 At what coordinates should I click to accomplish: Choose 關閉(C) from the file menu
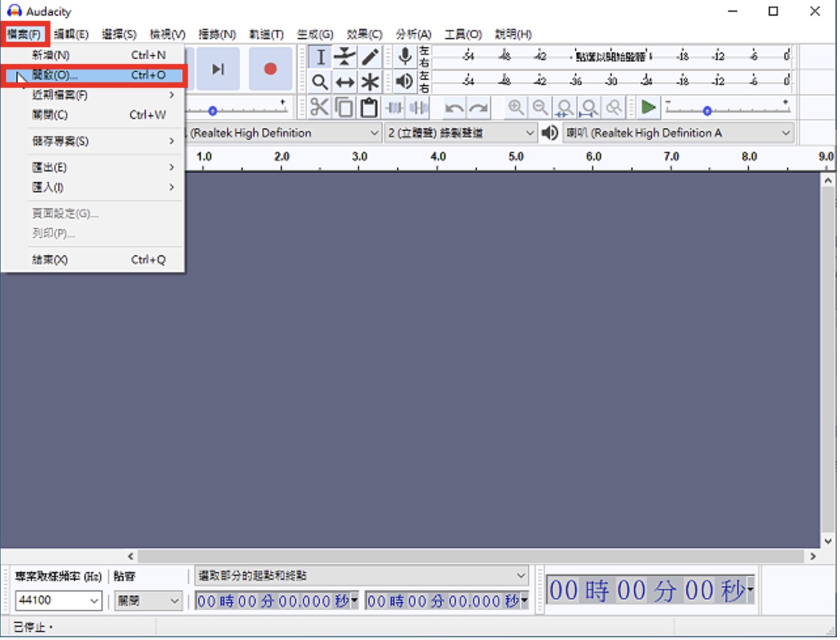[x=93, y=115]
